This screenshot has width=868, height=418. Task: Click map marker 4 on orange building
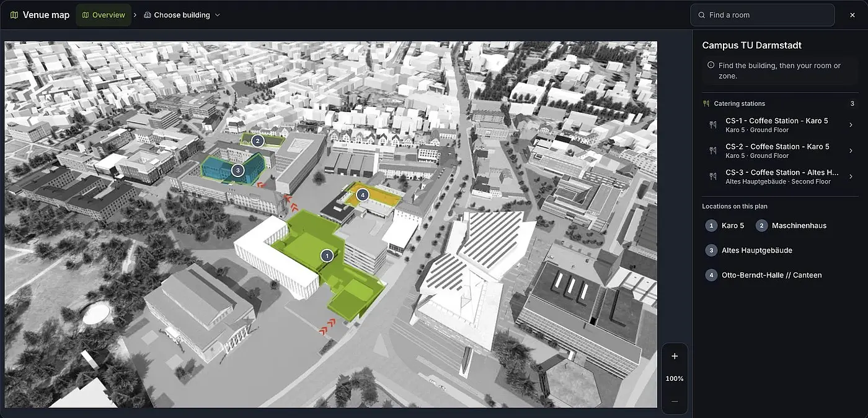click(363, 195)
